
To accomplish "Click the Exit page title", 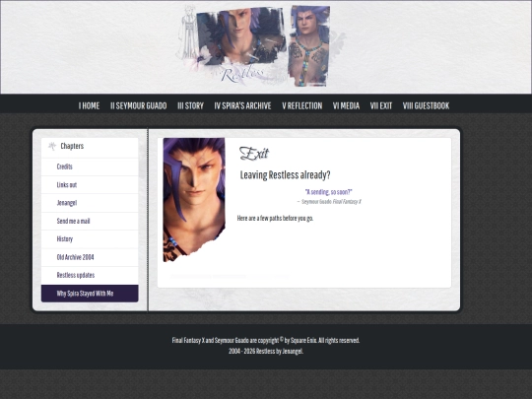I will coord(254,154).
